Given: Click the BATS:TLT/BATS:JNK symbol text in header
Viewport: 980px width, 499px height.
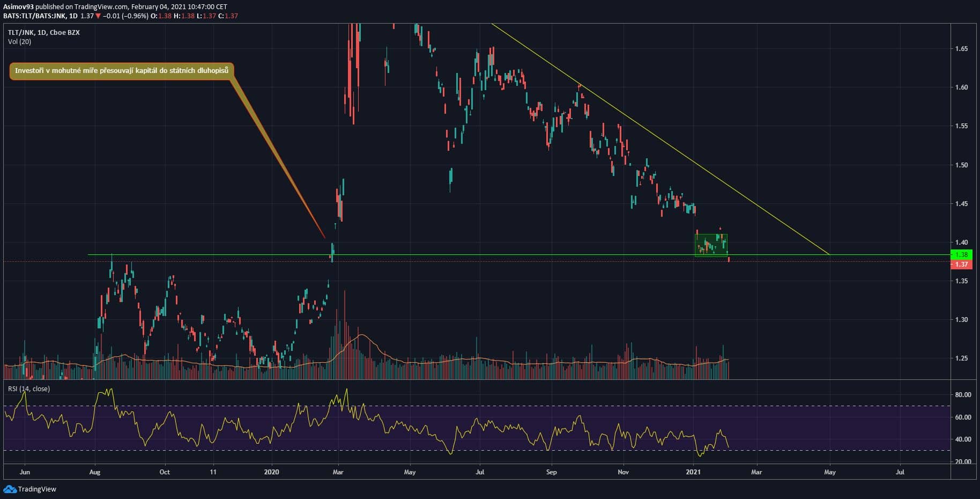Looking at the screenshot, I should (35, 16).
